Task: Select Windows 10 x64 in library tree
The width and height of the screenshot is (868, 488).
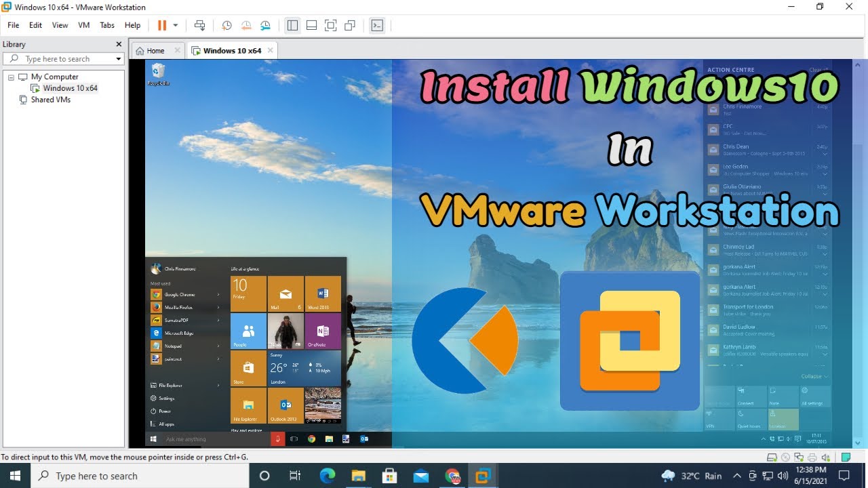Action: [x=70, y=88]
